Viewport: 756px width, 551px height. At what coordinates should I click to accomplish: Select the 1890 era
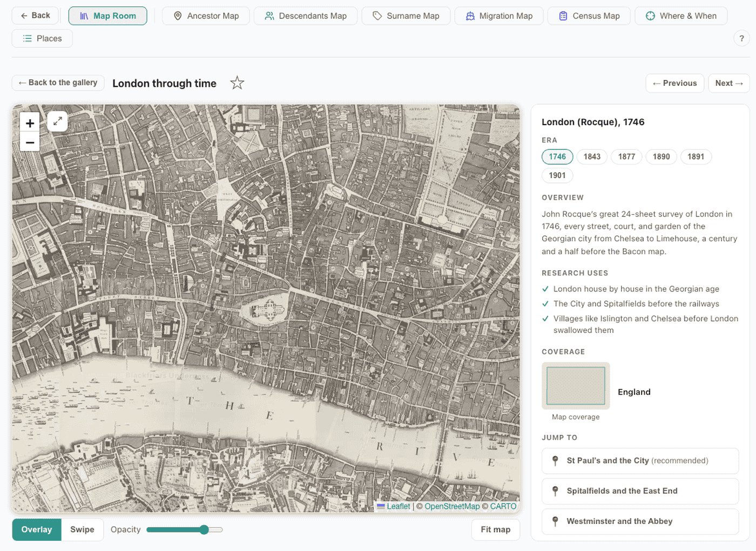[661, 157]
